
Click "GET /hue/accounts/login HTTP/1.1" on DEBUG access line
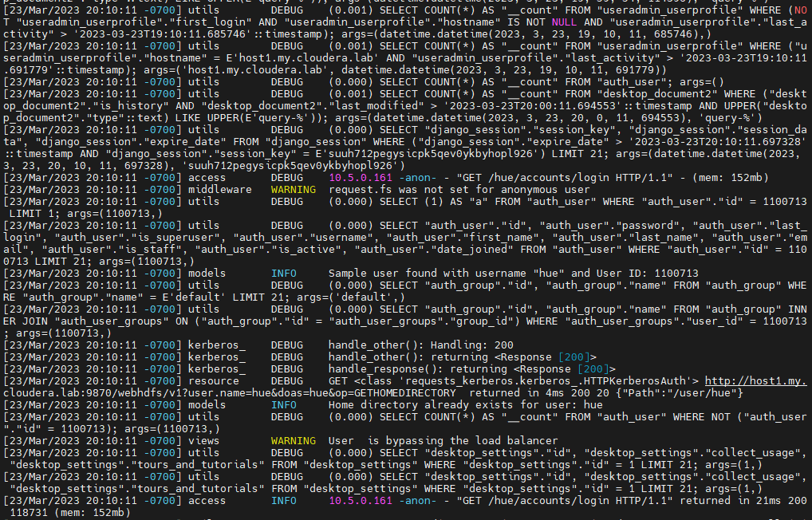[x=564, y=178]
